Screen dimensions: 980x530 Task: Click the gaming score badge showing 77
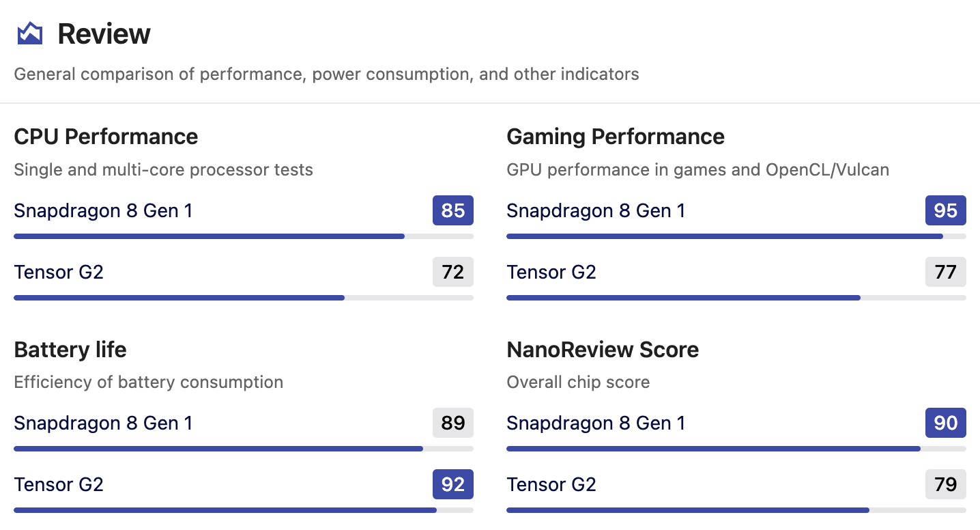point(946,272)
